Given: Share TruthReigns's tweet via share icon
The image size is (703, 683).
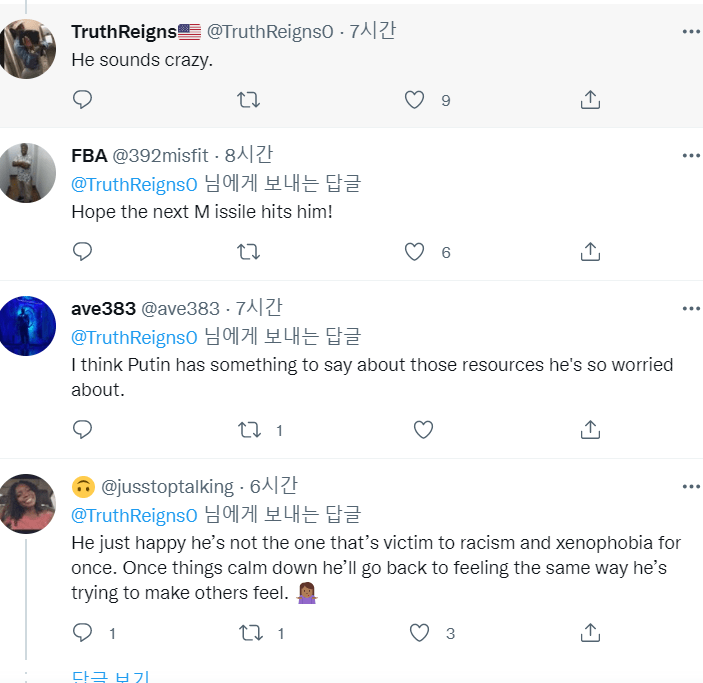Looking at the screenshot, I should [x=590, y=100].
